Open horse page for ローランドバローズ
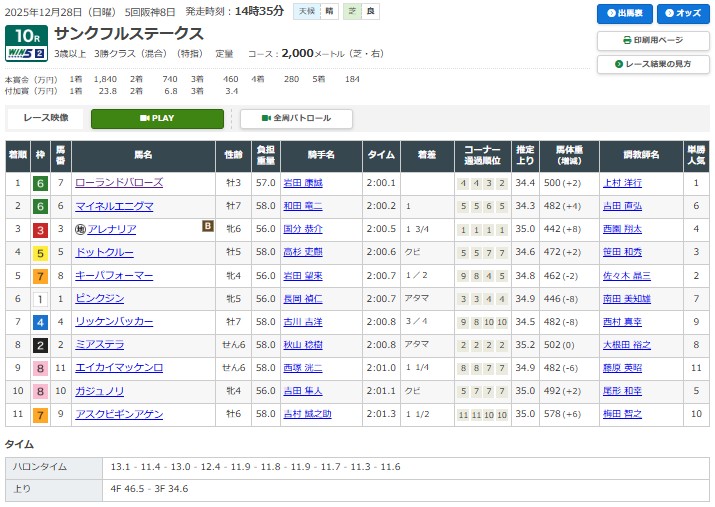The image size is (715, 507). [119, 183]
